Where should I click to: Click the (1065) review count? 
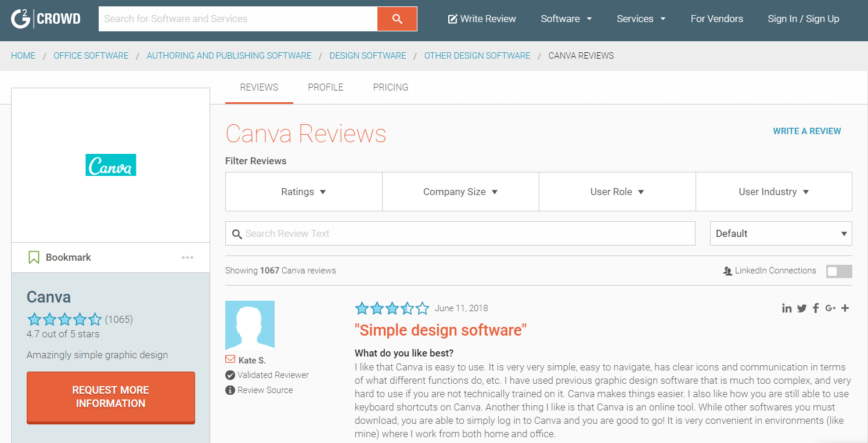click(x=119, y=319)
